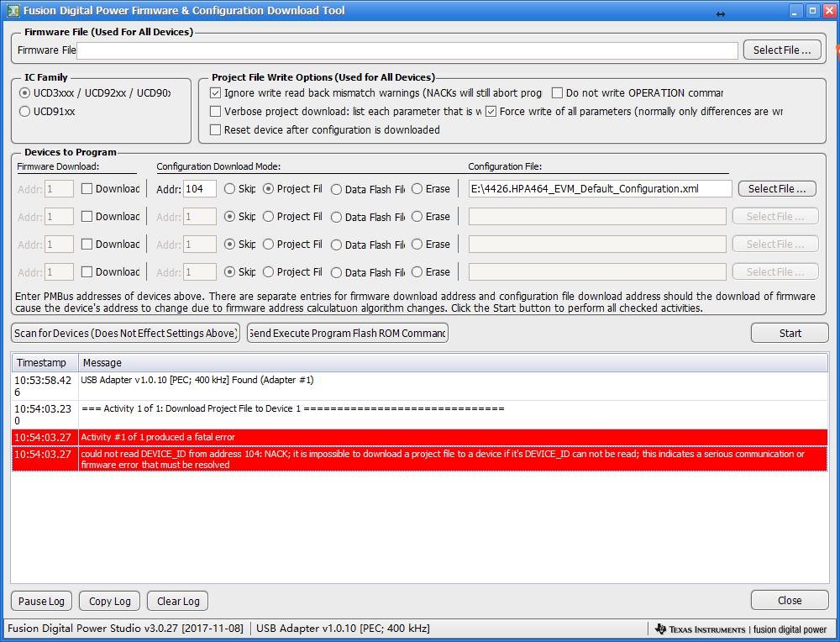Viewport: 840px width, 642px height.
Task: Minimize the window
Action: 795,11
